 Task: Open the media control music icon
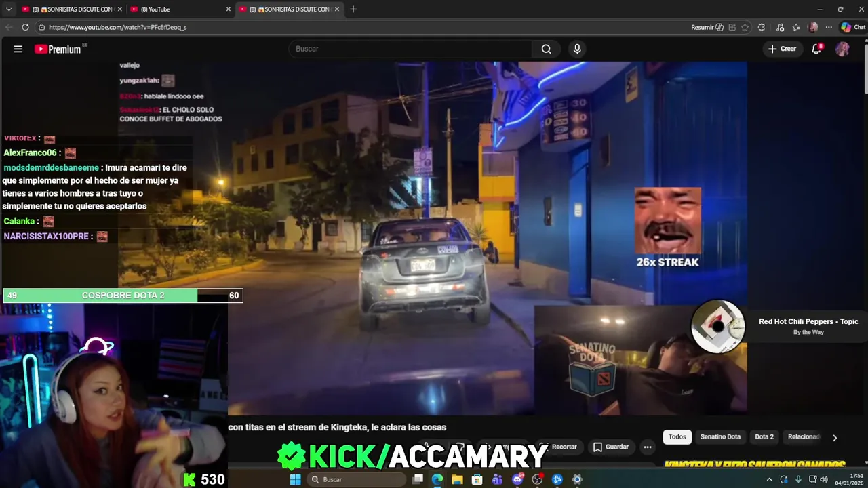pyautogui.click(x=780, y=27)
